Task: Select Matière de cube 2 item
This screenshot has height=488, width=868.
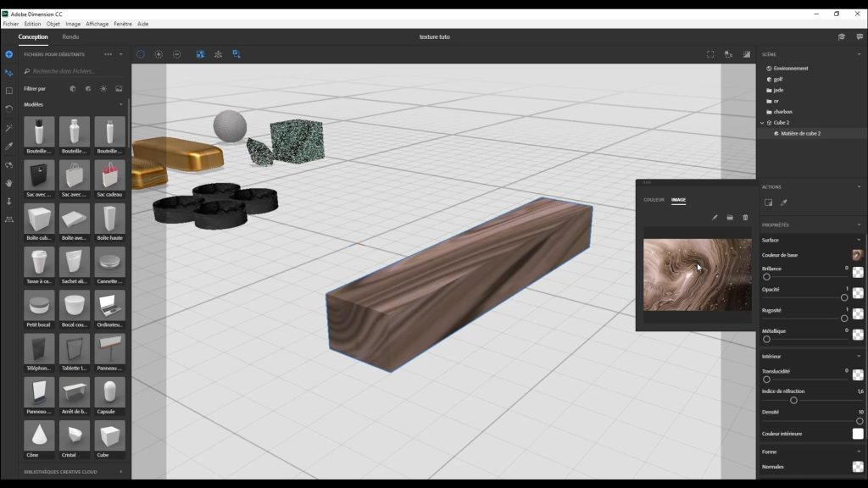Action: [800, 133]
